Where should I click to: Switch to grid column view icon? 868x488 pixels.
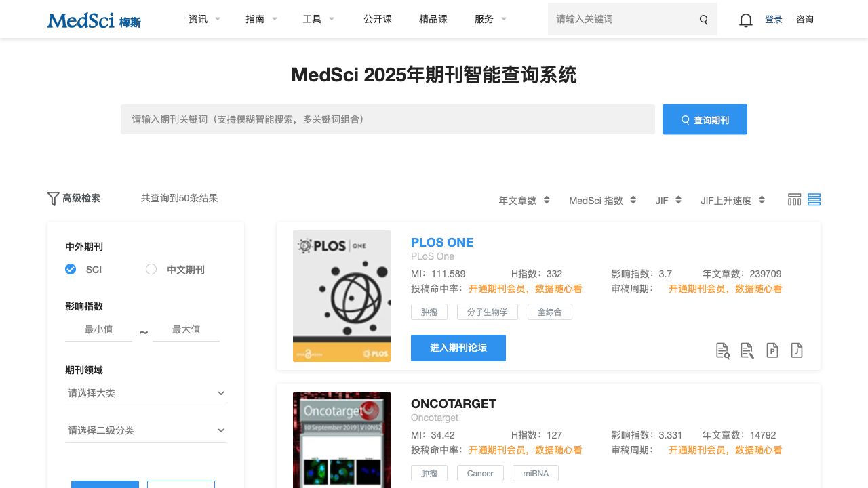coord(794,199)
